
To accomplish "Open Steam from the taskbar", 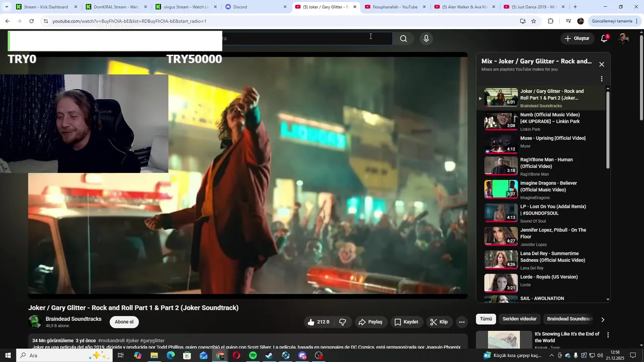I will click(x=269, y=355).
